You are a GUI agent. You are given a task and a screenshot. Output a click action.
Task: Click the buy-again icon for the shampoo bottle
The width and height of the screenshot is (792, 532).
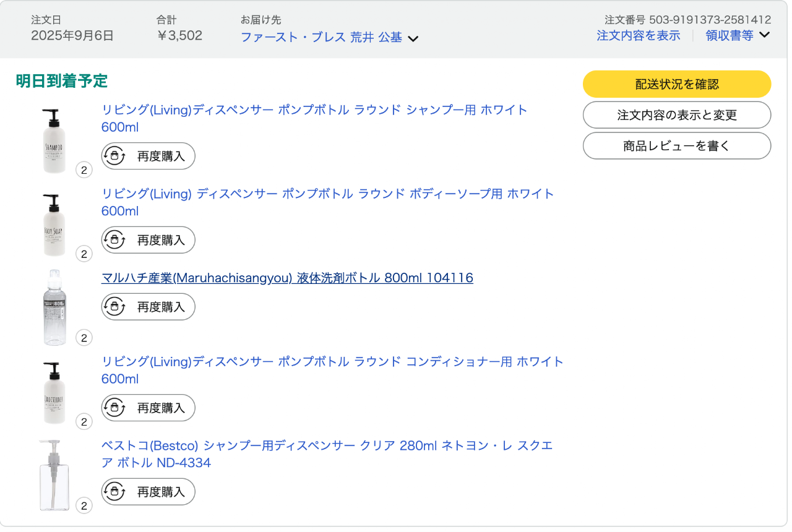point(114,156)
